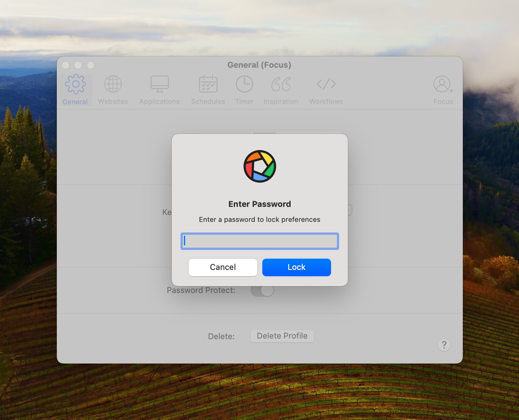Open help with the question mark button
The height and width of the screenshot is (420, 519).
(444, 345)
